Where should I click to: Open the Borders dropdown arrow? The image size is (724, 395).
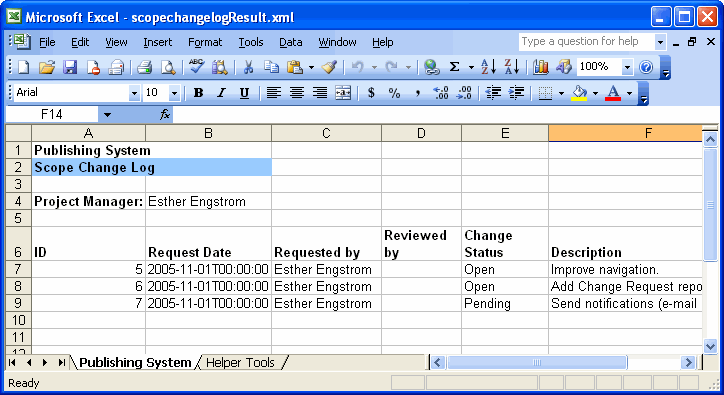(561, 93)
